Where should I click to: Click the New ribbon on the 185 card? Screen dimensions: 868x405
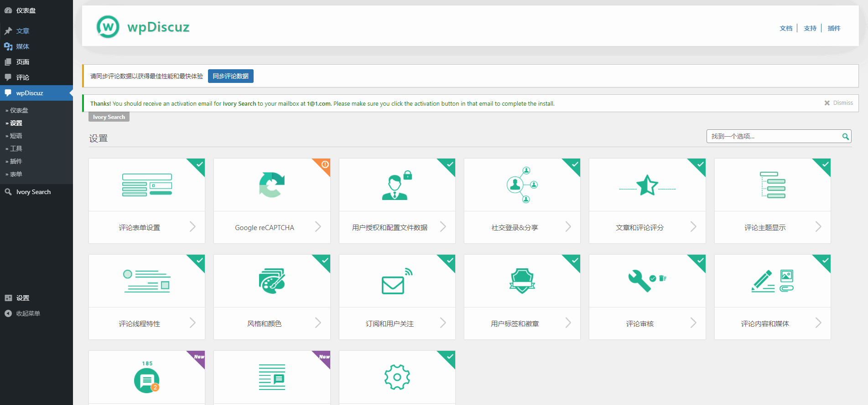[199, 357]
